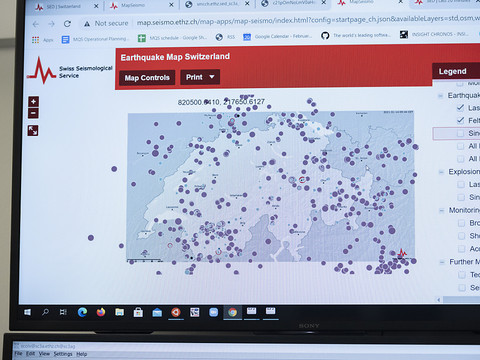Enable the Ac... checkbox under Monitoring
480x360 pixels.
462,249
